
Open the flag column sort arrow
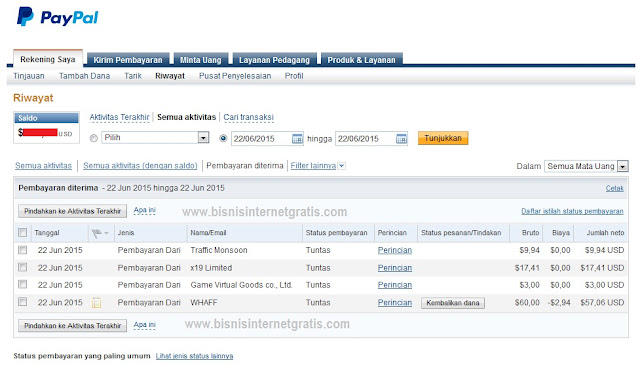[x=107, y=233]
